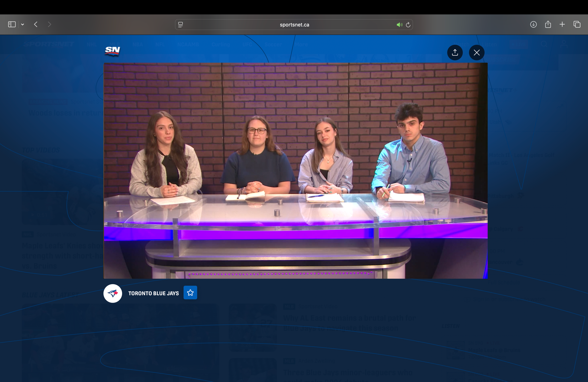Favorite Toronto Blue Jays with star button

pyautogui.click(x=190, y=293)
